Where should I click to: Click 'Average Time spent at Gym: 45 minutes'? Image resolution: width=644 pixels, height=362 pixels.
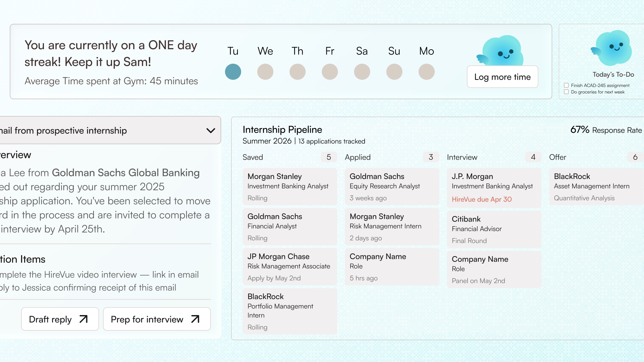tap(111, 81)
